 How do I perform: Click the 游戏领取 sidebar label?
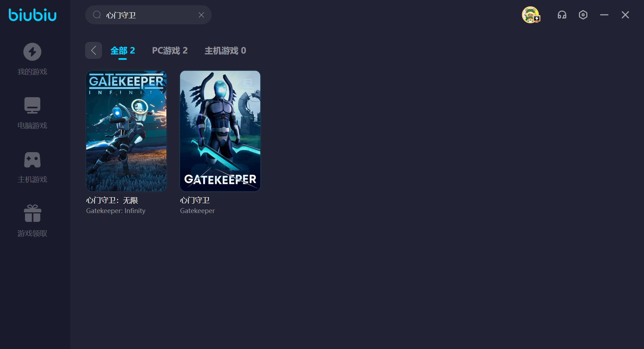pyautogui.click(x=32, y=233)
